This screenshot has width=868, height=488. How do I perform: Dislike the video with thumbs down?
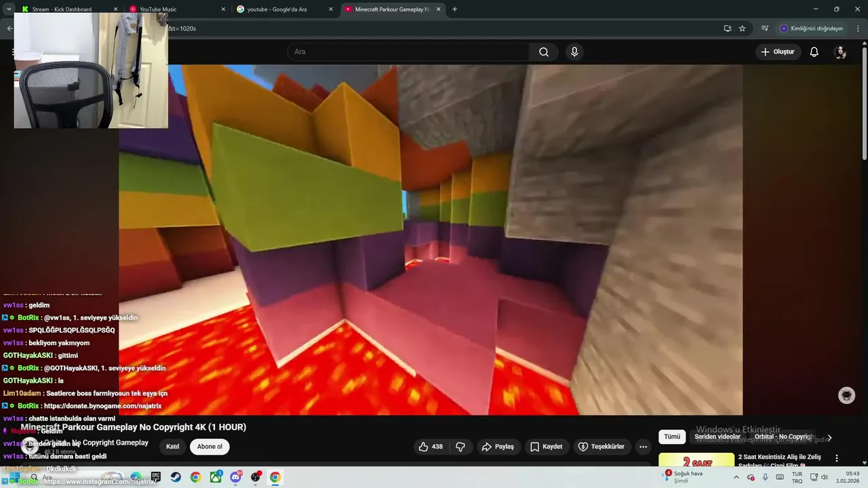460,447
